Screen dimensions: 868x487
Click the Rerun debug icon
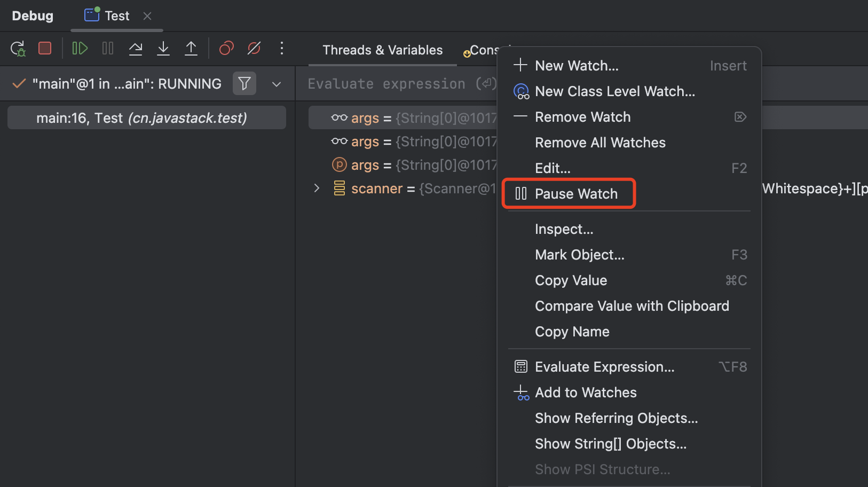click(18, 49)
